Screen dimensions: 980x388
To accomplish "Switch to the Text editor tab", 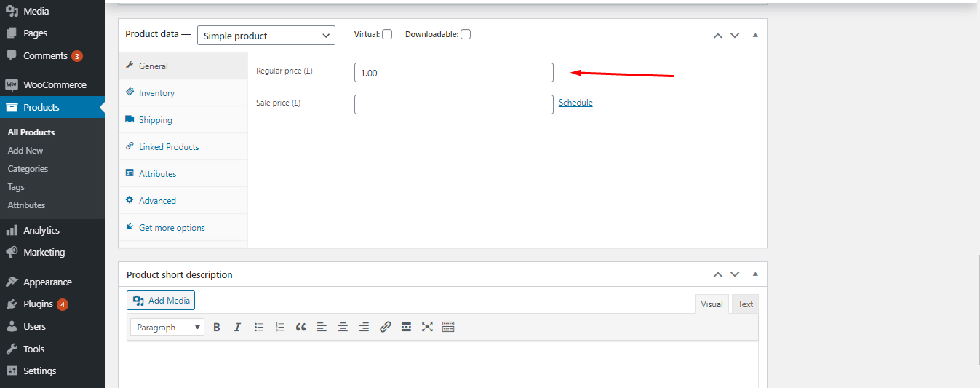I will point(745,304).
